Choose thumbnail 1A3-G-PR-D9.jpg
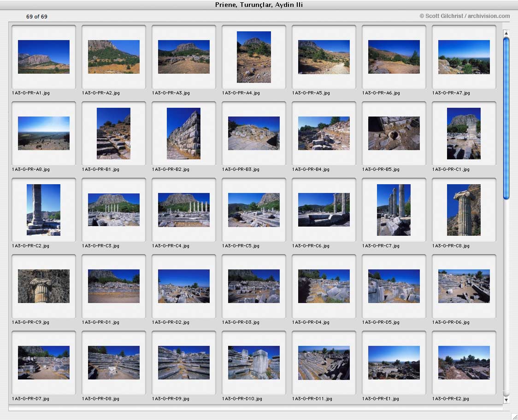Viewport: 518px width, 420px height. (184, 362)
